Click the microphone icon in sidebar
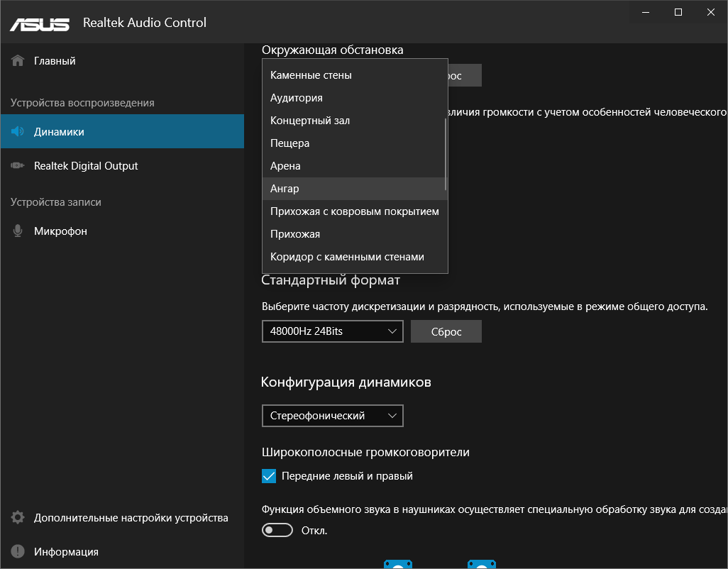Viewport: 728px width, 569px height. pyautogui.click(x=18, y=231)
